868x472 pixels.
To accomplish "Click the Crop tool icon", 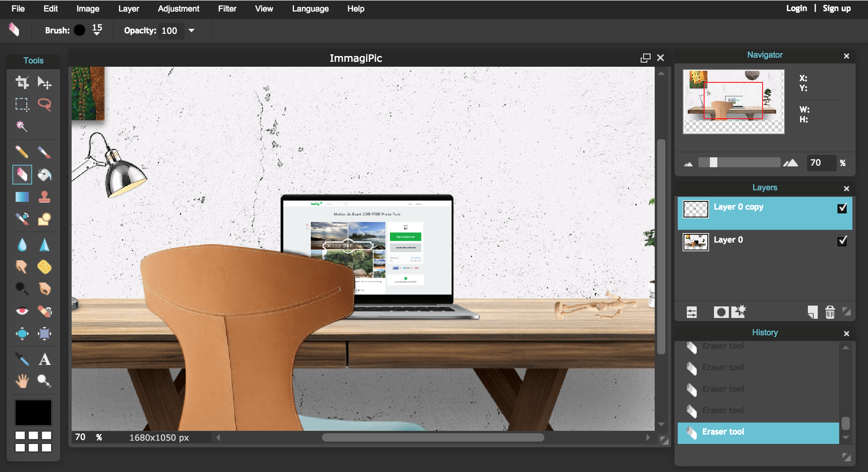I will coord(21,82).
